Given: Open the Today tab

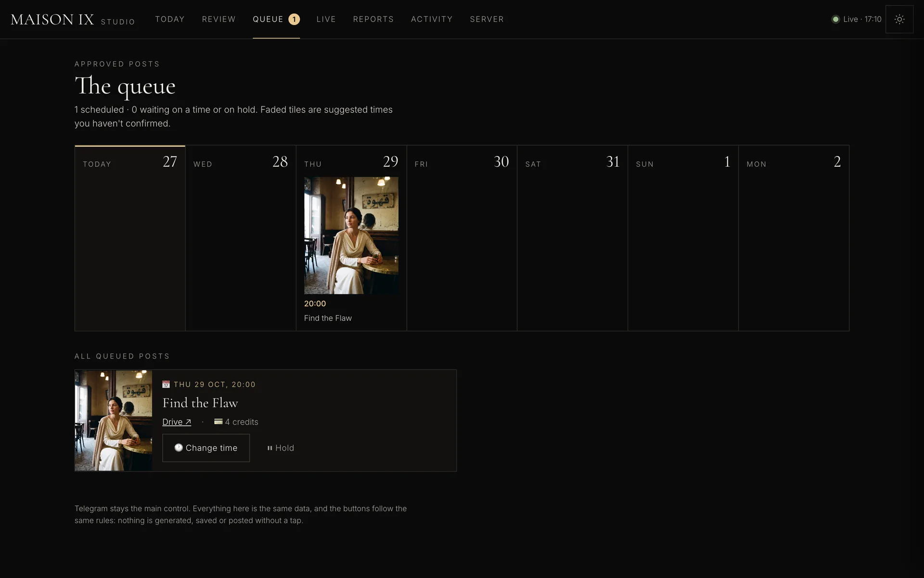Looking at the screenshot, I should (170, 19).
